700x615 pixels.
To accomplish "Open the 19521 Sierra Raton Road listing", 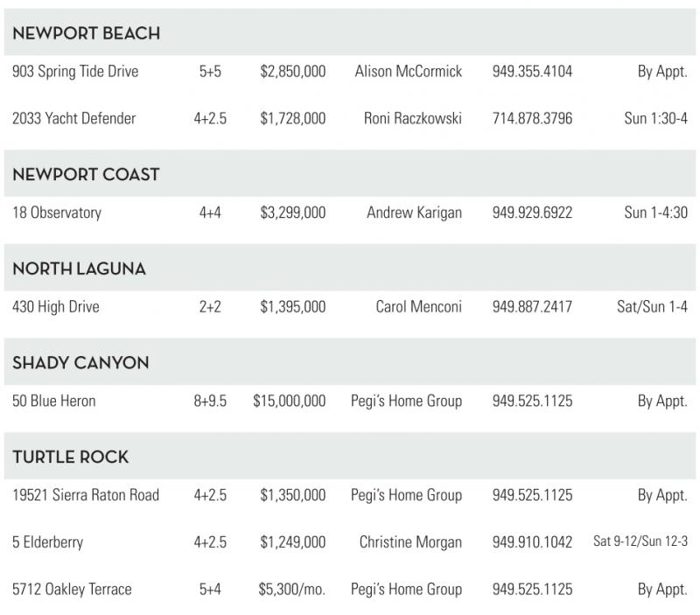I will [x=86, y=495].
